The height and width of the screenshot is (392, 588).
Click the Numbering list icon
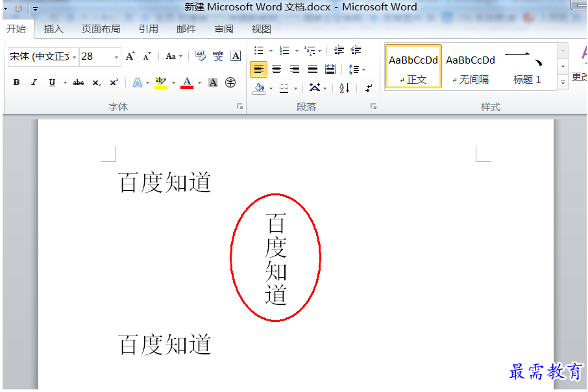coord(284,50)
